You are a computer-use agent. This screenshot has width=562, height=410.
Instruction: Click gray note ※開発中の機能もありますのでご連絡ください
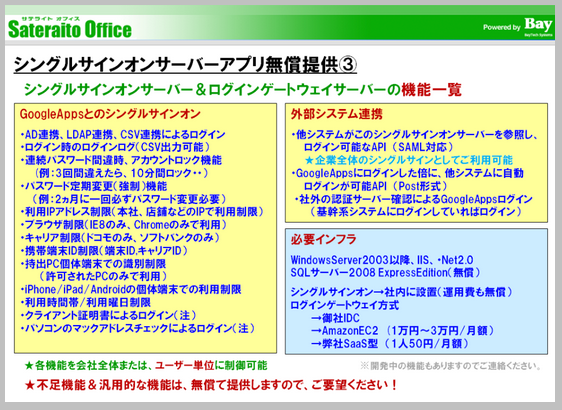451,366
